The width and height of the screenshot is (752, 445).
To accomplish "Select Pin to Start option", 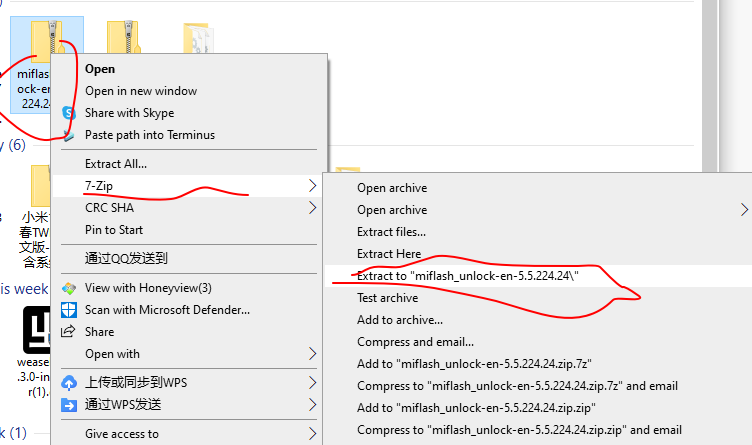I will (x=114, y=230).
